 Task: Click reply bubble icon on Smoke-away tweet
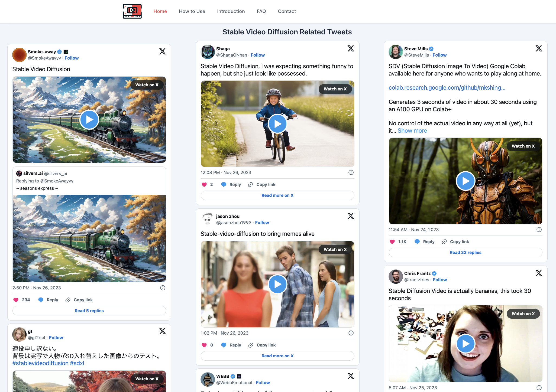(x=41, y=300)
